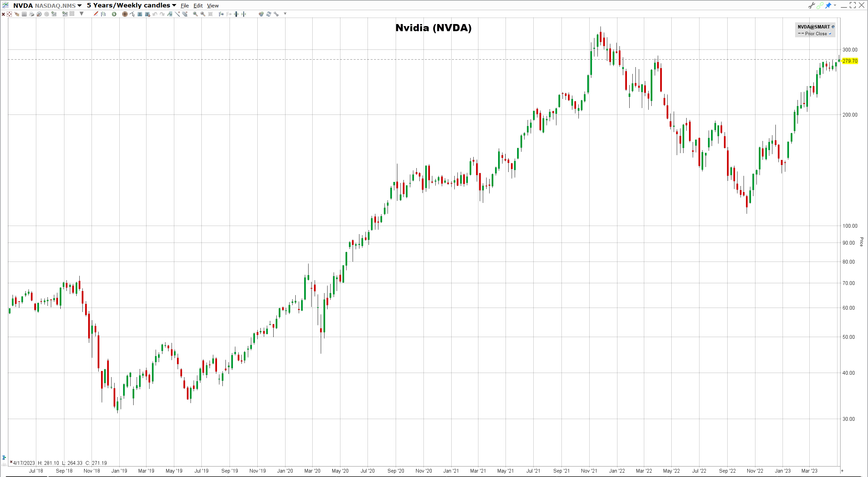The width and height of the screenshot is (868, 477).
Task: Select the red pencil drawing tool
Action: [96, 14]
